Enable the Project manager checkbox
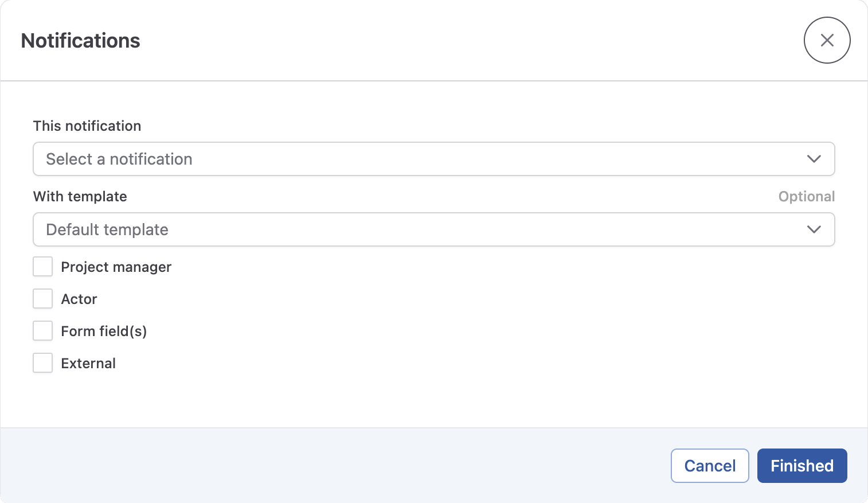Viewport: 868px width, 503px height. point(42,266)
